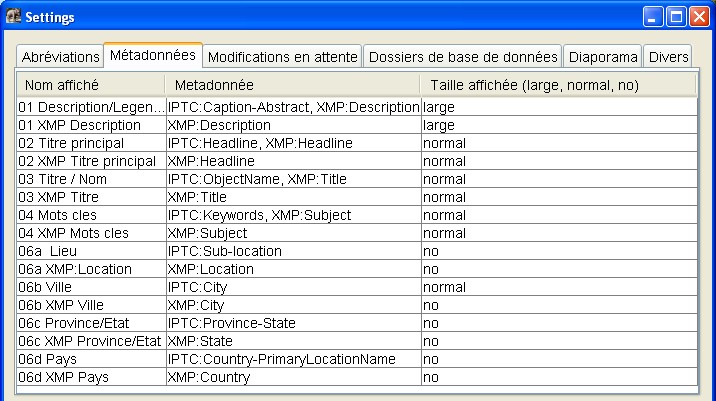The width and height of the screenshot is (716, 401).
Task: Select the 03 XMP Titre cell
Action: point(91,197)
